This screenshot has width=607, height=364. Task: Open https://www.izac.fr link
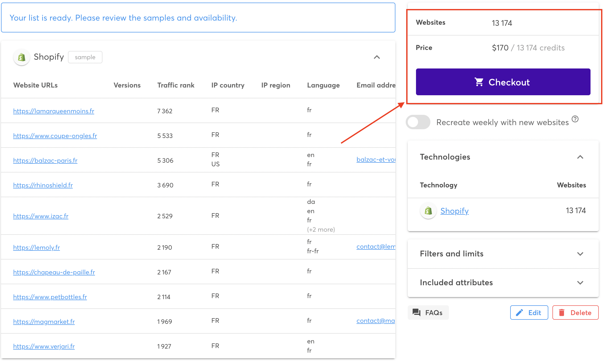tap(41, 216)
